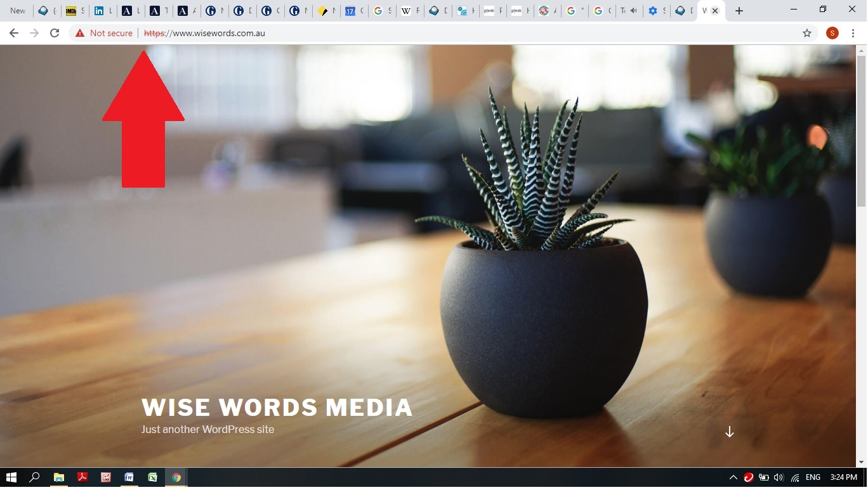
Task: Open Word from the taskbar
Action: [129, 477]
